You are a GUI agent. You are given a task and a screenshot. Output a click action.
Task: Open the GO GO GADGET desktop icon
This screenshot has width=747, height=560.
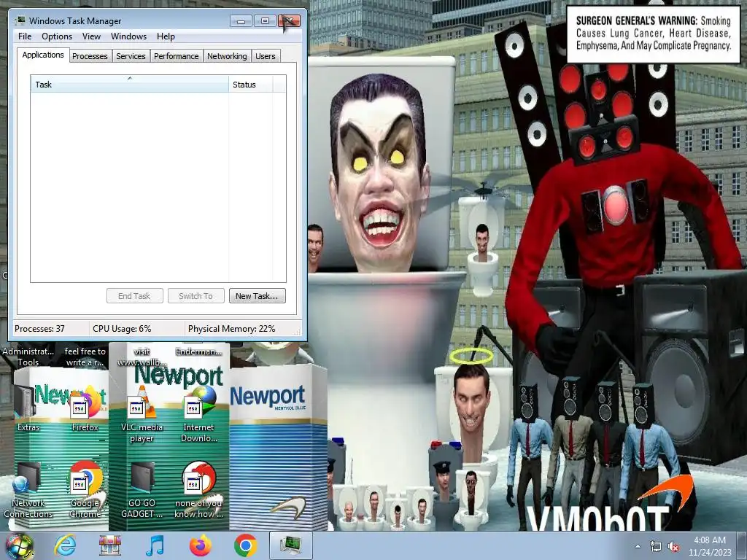point(142,491)
